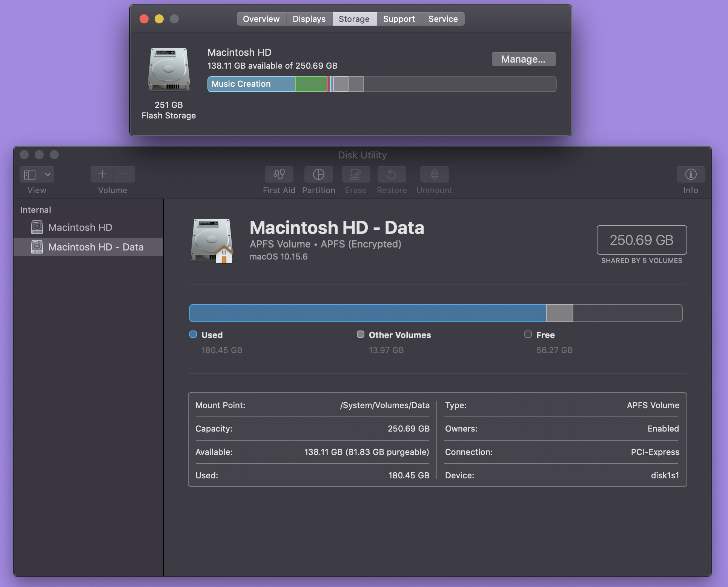Image resolution: width=728 pixels, height=587 pixels.
Task: Select Macintosh HD in the sidebar
Action: pos(80,227)
